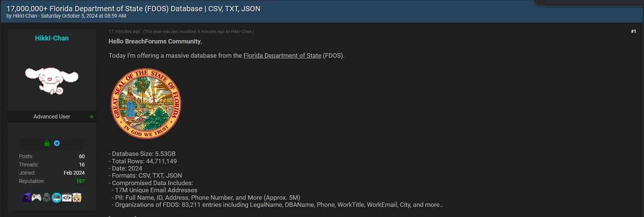Click the purple hooded figure badge
Viewport: 644px width, 217px height.
click(27, 198)
